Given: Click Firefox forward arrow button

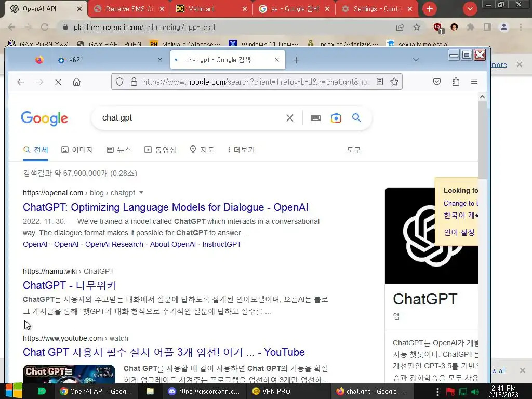Looking at the screenshot, I should click(x=39, y=82).
